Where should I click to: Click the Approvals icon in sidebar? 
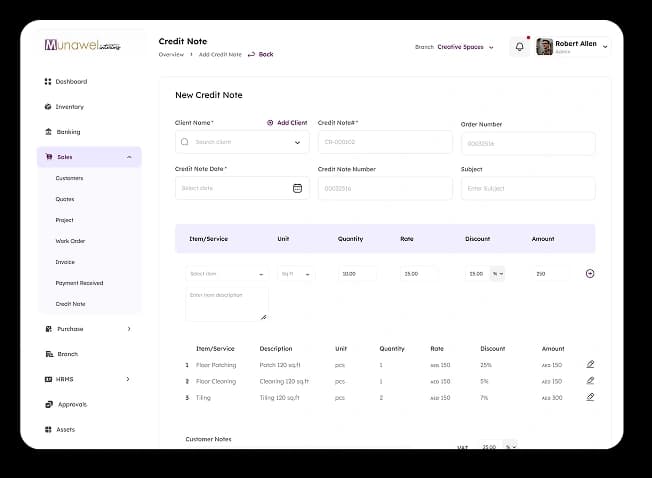(49, 404)
